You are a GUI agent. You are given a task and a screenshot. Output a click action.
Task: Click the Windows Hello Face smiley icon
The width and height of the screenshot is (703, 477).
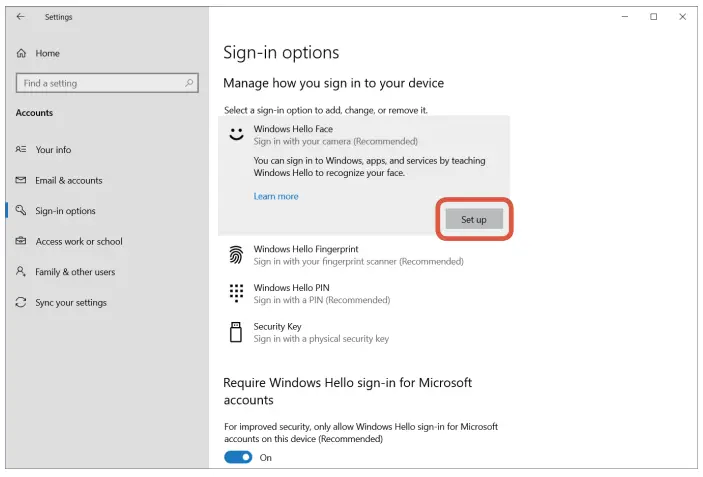(x=236, y=134)
